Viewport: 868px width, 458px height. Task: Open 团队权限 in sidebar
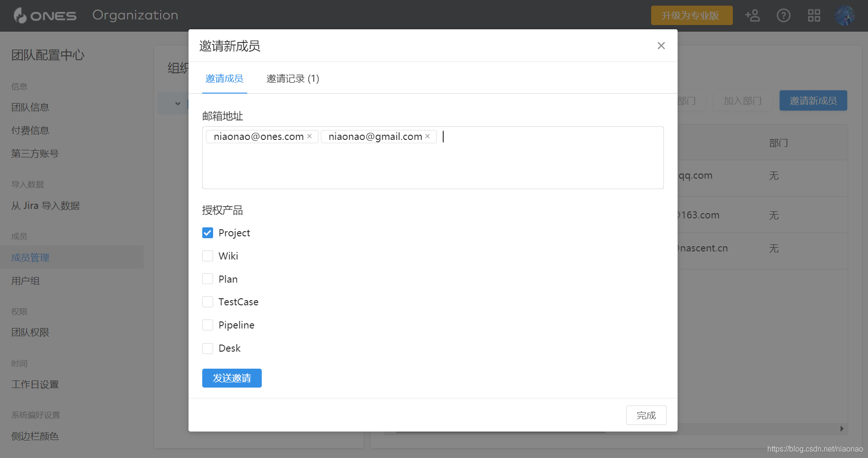point(30,332)
